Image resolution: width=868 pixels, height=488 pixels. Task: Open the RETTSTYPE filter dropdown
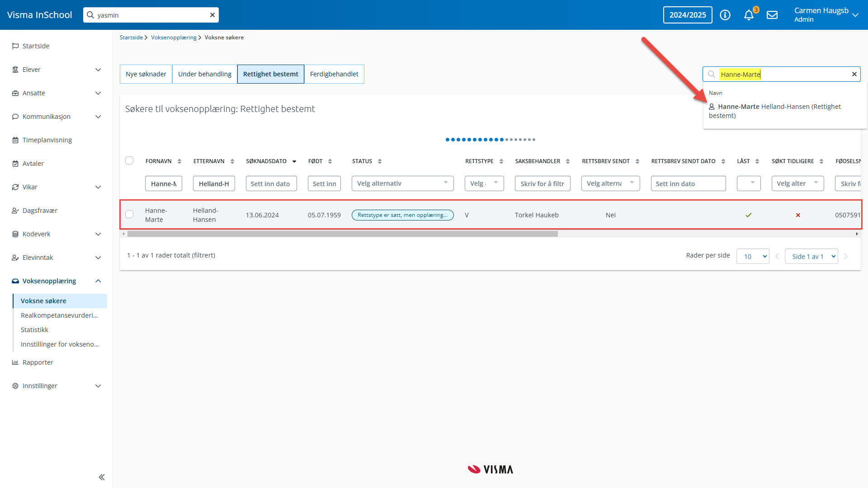point(484,183)
